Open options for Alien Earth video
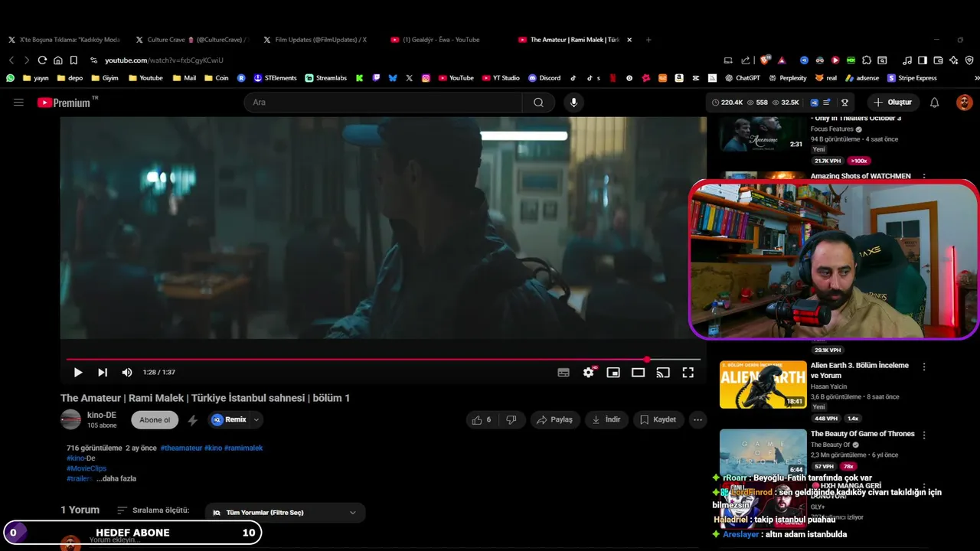The height and width of the screenshot is (551, 980). [924, 367]
